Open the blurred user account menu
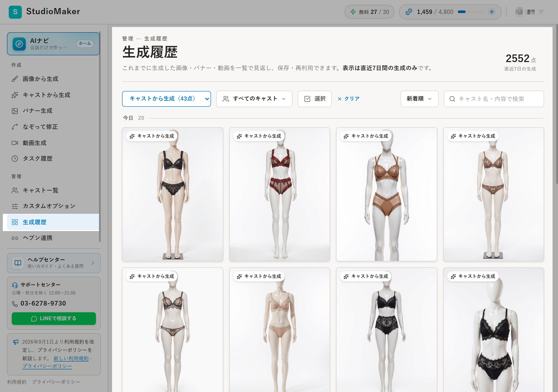 click(x=530, y=12)
